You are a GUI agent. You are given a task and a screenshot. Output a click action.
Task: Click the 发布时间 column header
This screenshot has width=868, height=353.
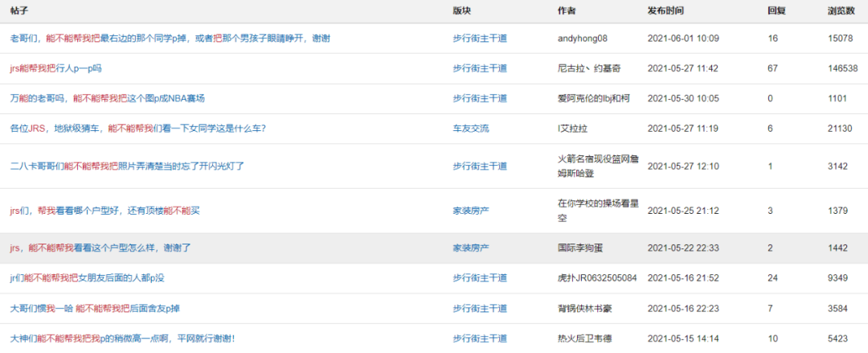pyautogui.click(x=665, y=11)
